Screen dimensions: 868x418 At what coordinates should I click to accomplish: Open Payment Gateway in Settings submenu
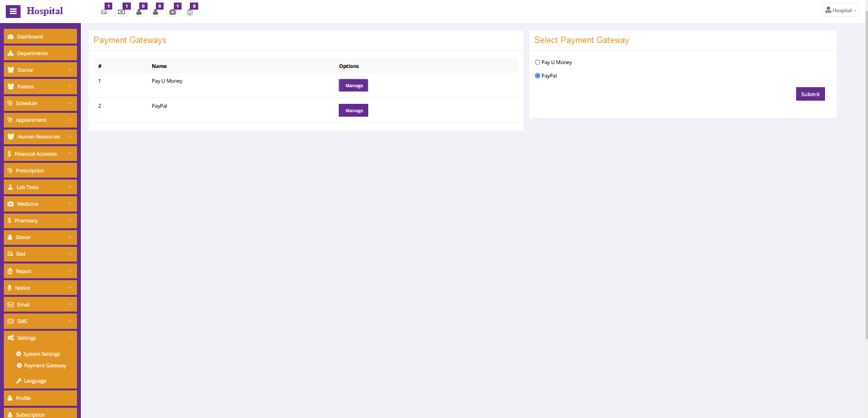42,365
